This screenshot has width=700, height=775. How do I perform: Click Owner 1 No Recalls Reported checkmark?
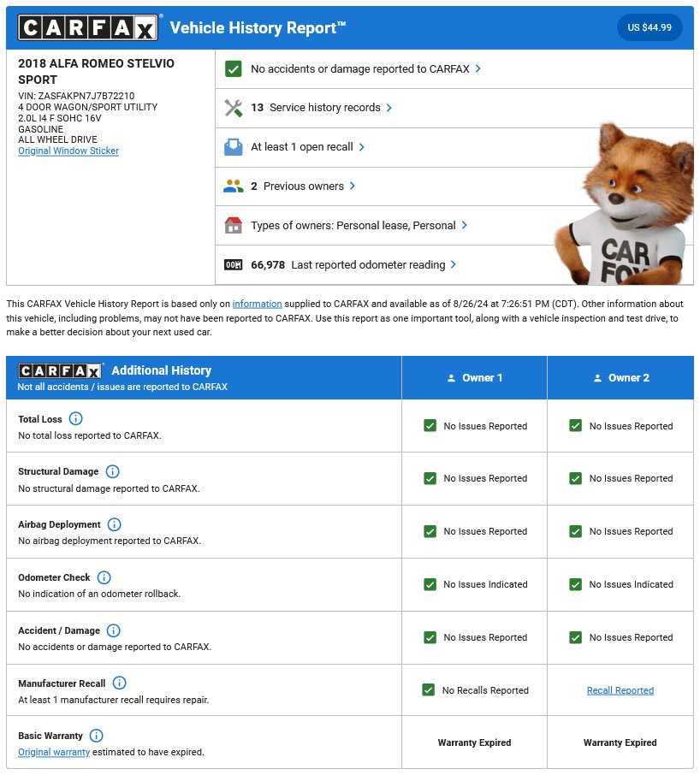click(x=429, y=690)
